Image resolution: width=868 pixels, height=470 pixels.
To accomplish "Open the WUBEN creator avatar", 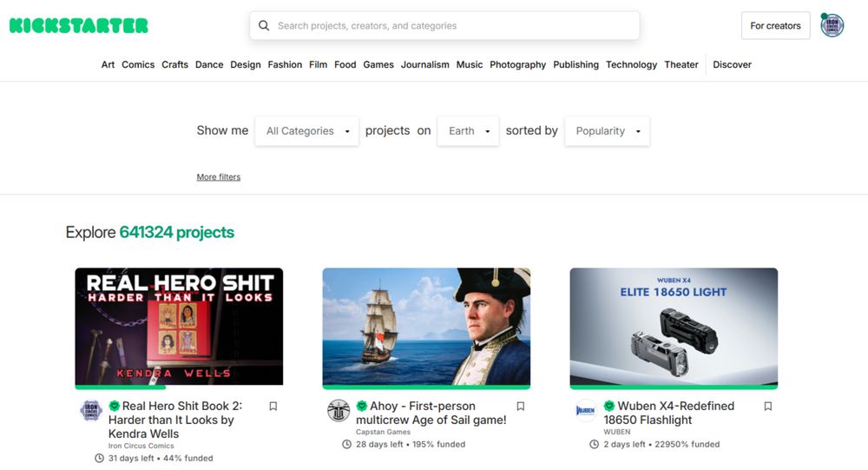I will (x=586, y=411).
